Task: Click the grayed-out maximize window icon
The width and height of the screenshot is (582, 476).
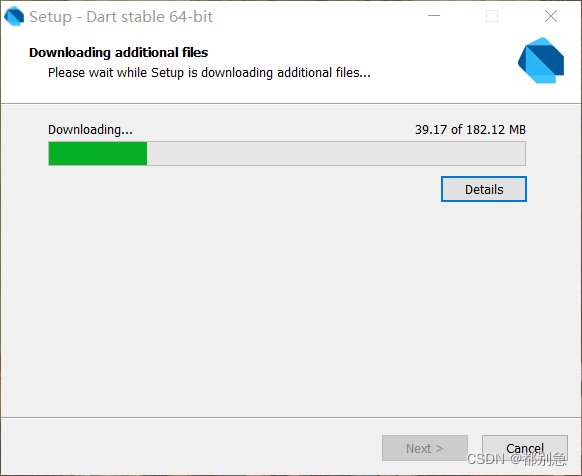Action: [x=492, y=16]
